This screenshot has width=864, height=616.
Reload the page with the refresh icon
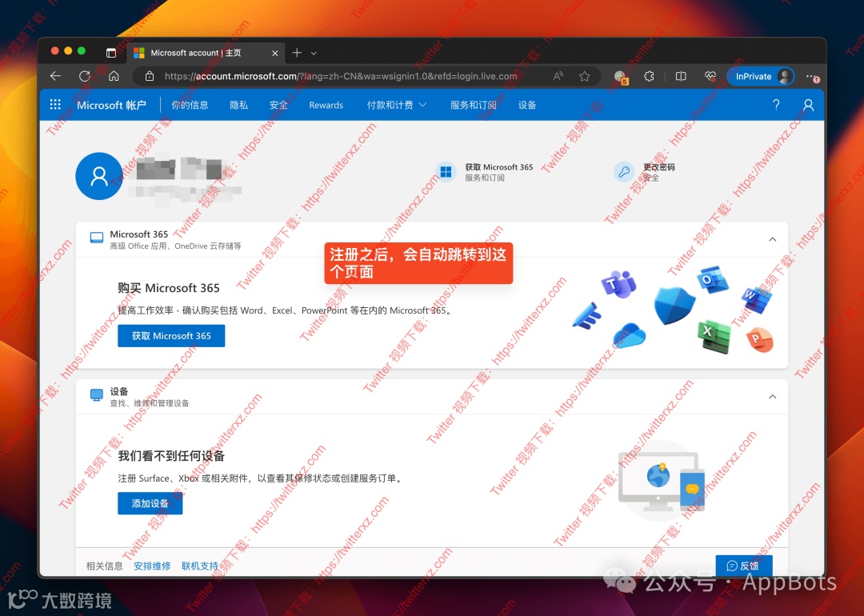point(84,76)
